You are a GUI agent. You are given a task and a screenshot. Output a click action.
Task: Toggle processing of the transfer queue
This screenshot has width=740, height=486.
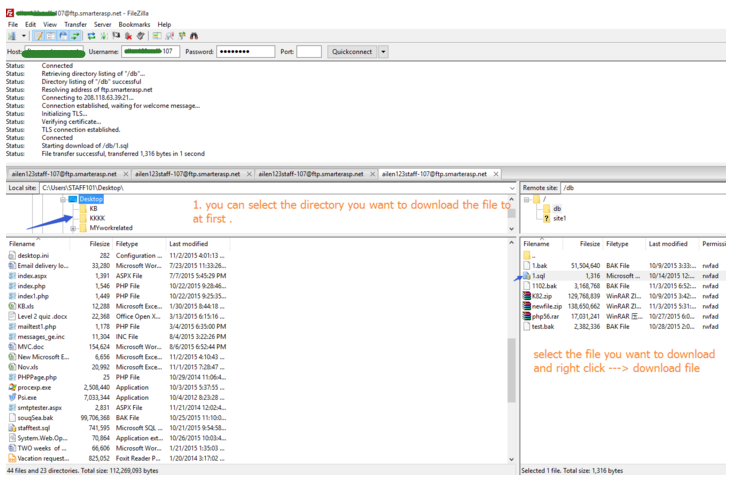(104, 36)
